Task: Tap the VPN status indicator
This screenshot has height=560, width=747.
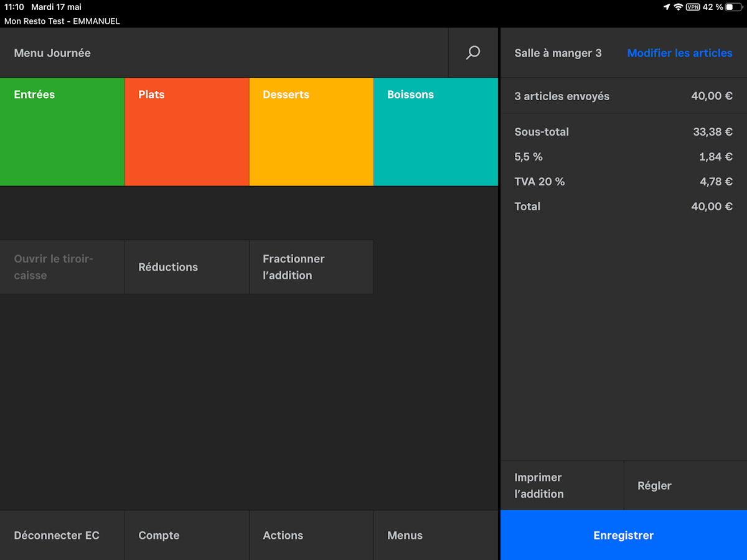Action: [693, 7]
